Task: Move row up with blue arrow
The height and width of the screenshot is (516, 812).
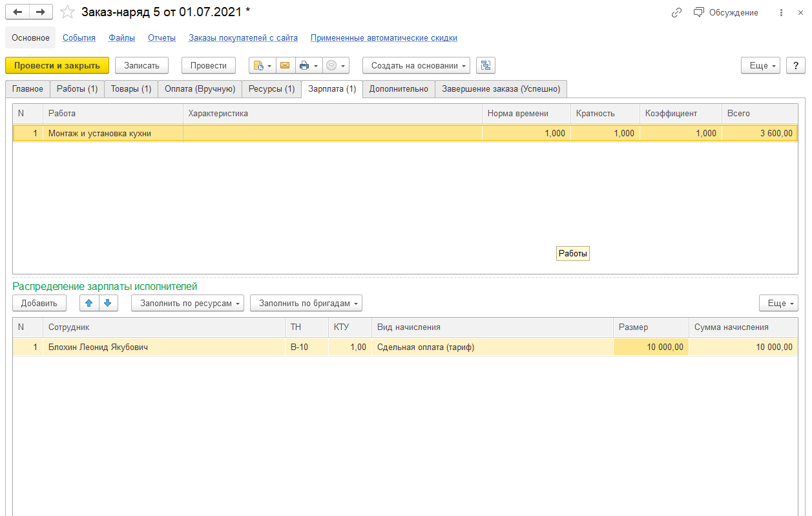Action: coord(89,303)
